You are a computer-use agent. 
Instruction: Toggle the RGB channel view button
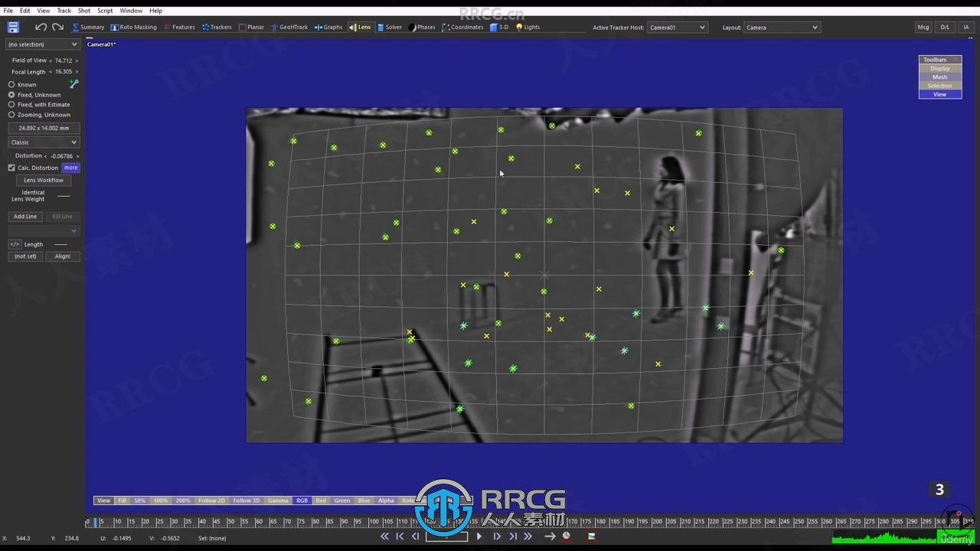click(302, 500)
